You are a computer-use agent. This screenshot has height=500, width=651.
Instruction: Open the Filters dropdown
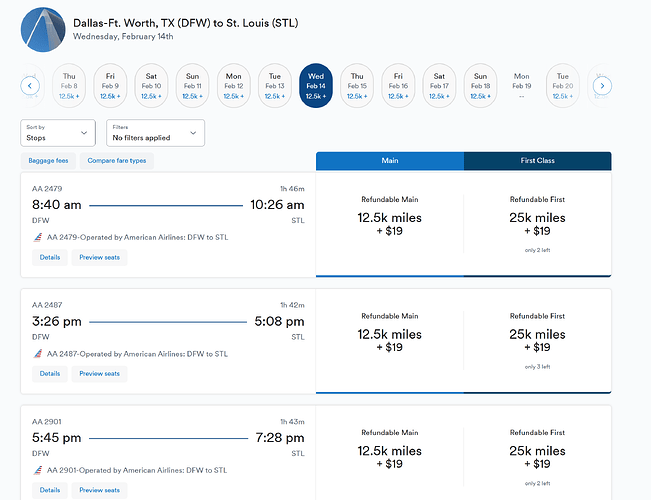coord(155,133)
